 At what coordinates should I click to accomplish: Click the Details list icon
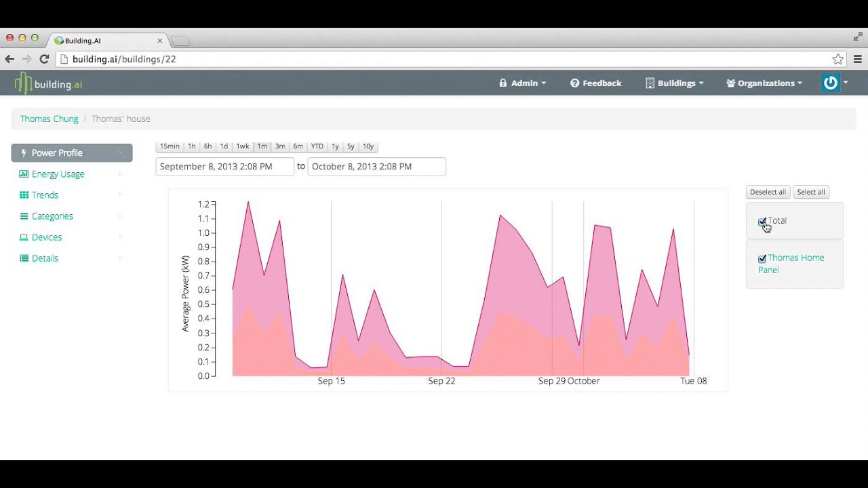pos(24,258)
